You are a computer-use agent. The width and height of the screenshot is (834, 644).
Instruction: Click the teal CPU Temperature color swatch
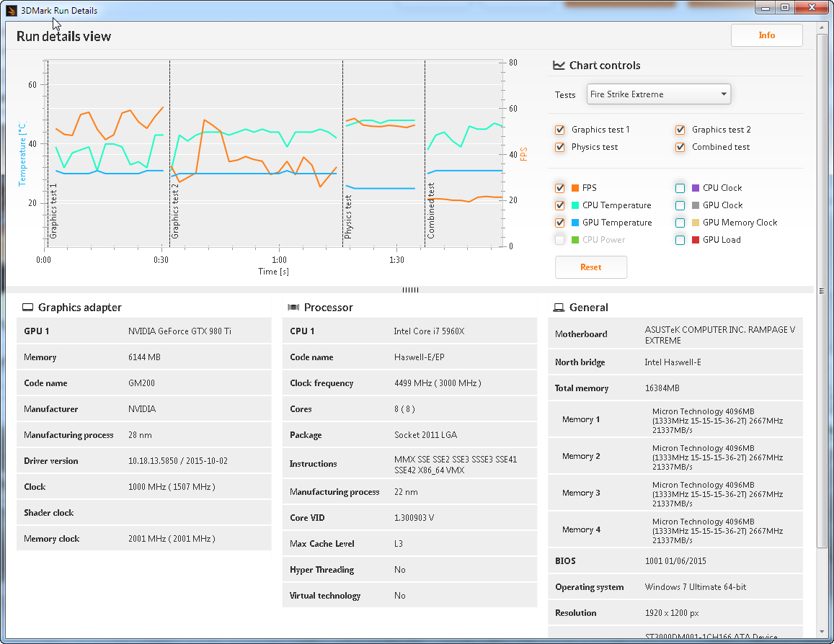click(575, 205)
